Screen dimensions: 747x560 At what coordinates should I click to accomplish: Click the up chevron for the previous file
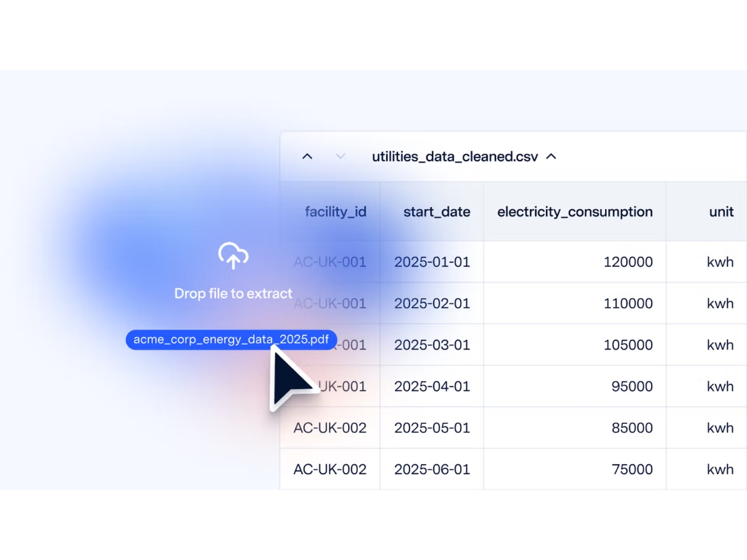point(307,157)
